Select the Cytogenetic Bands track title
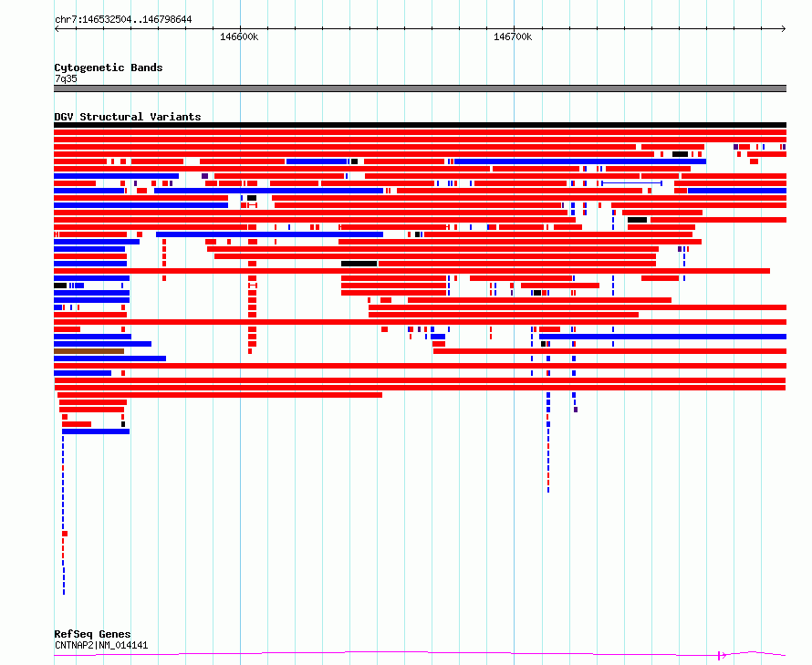 click(109, 68)
